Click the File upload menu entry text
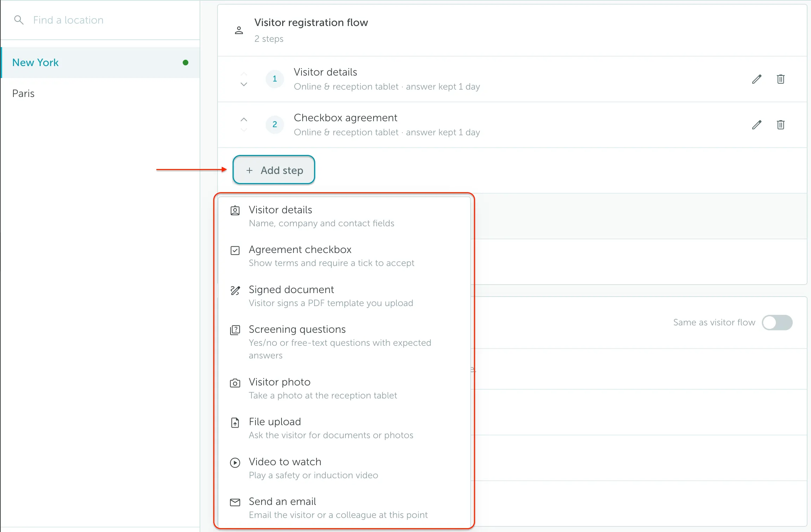This screenshot has width=811, height=532. (275, 422)
